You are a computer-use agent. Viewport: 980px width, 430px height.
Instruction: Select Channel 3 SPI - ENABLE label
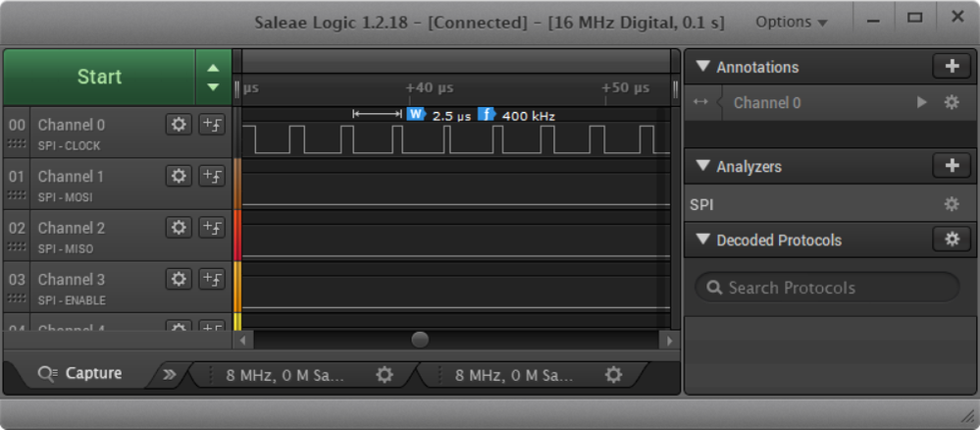point(72,300)
